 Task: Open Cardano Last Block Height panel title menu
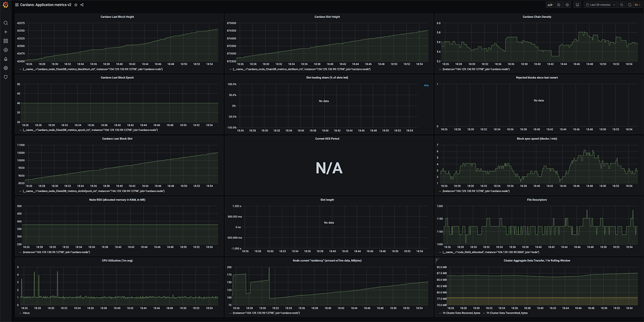click(x=117, y=17)
